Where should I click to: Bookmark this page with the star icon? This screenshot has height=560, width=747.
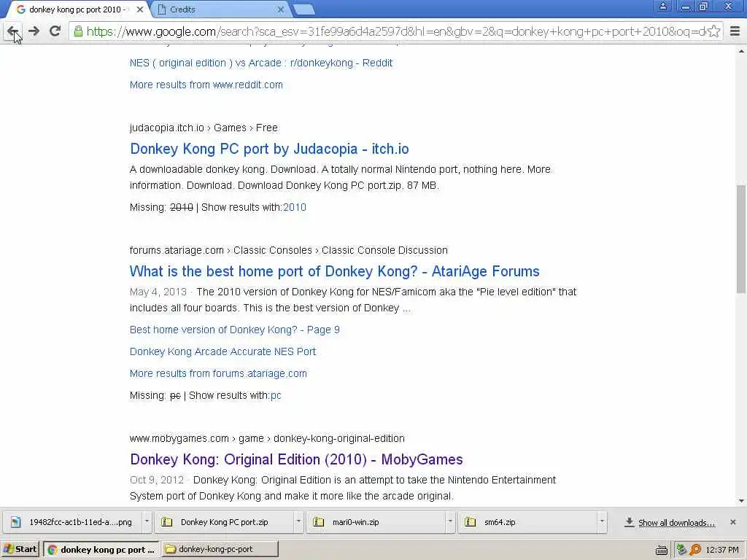[713, 31]
